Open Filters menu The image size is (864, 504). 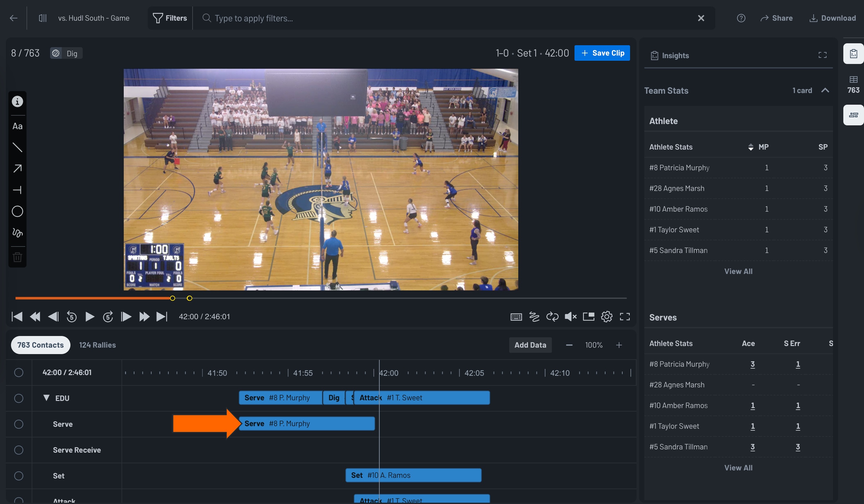click(x=169, y=18)
